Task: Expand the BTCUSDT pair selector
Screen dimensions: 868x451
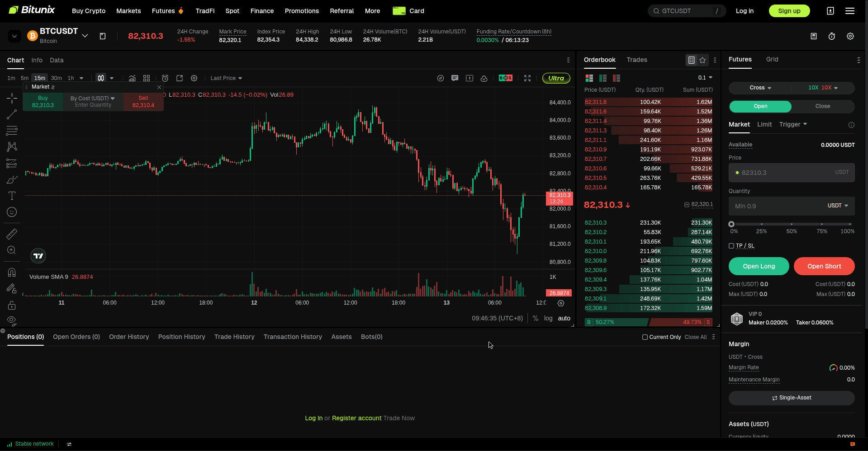Action: click(x=85, y=36)
